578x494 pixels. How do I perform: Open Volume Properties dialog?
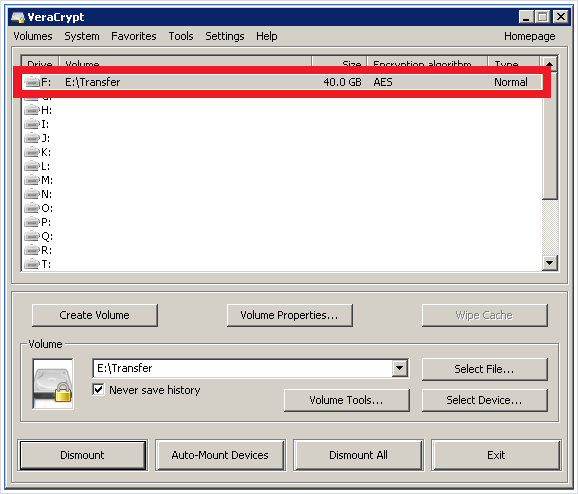[290, 315]
